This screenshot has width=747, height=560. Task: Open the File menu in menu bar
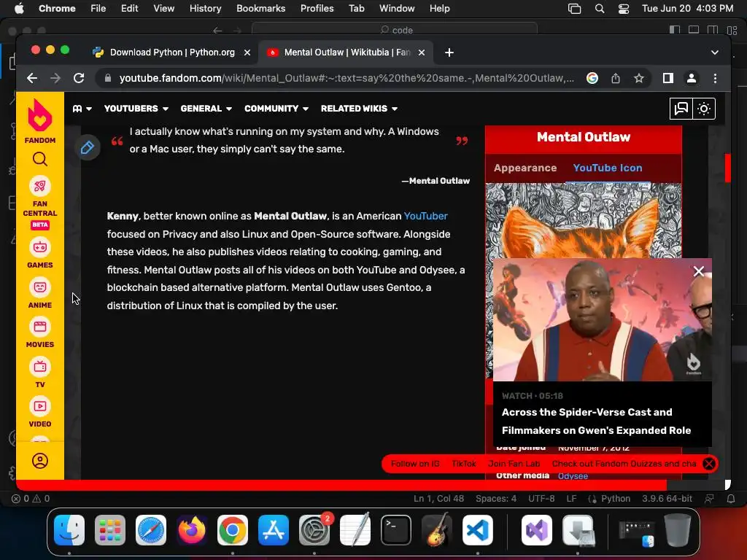point(98,8)
